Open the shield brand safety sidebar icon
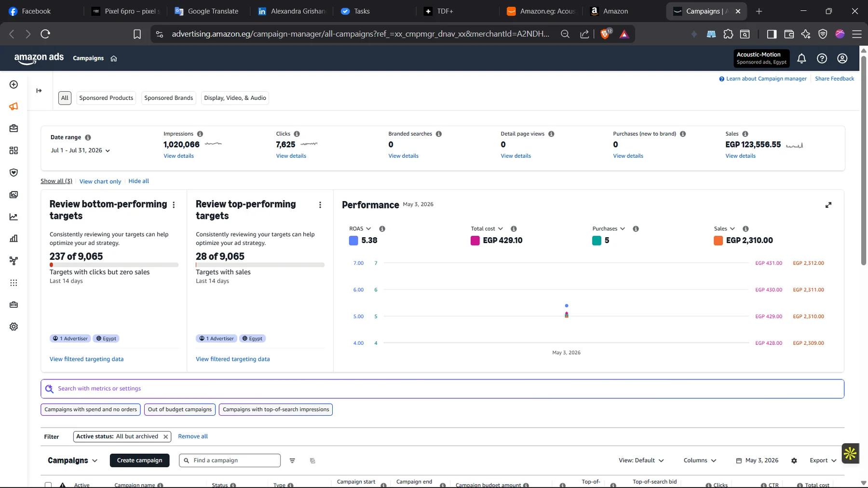Viewport: 868px width, 488px height. pos(14,173)
